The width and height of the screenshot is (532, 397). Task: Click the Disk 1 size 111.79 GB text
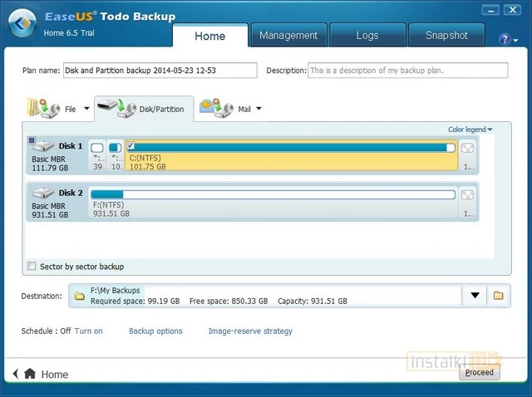(50, 168)
